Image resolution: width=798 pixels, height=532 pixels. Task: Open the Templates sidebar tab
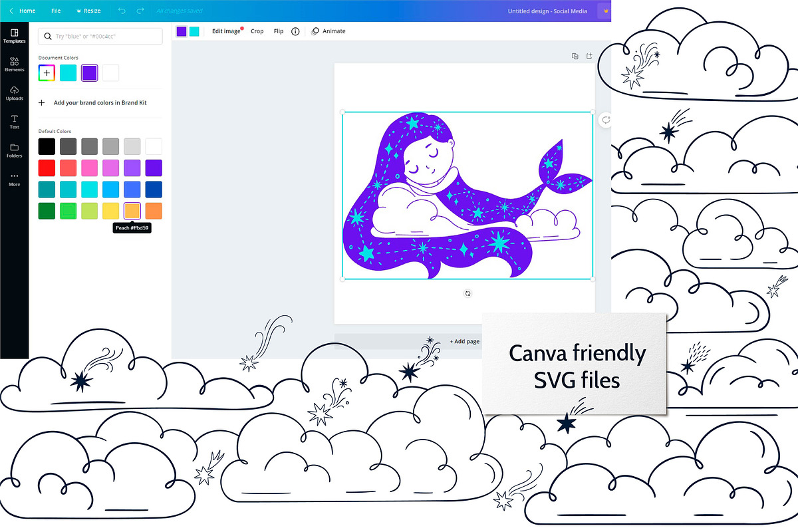[14, 36]
